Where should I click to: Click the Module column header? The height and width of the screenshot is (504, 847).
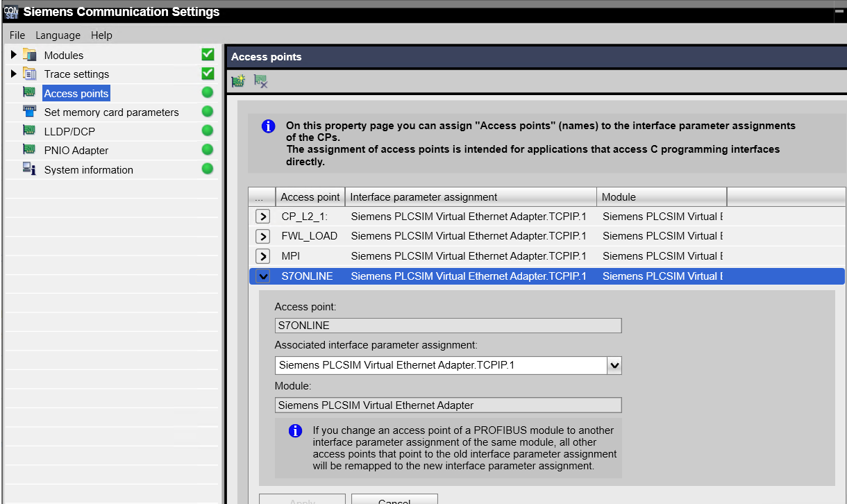662,196
